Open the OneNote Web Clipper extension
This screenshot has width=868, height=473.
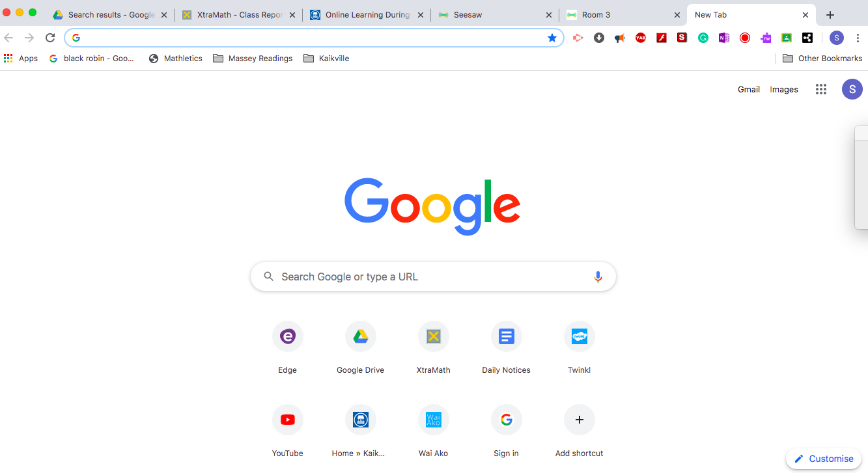coord(724,38)
